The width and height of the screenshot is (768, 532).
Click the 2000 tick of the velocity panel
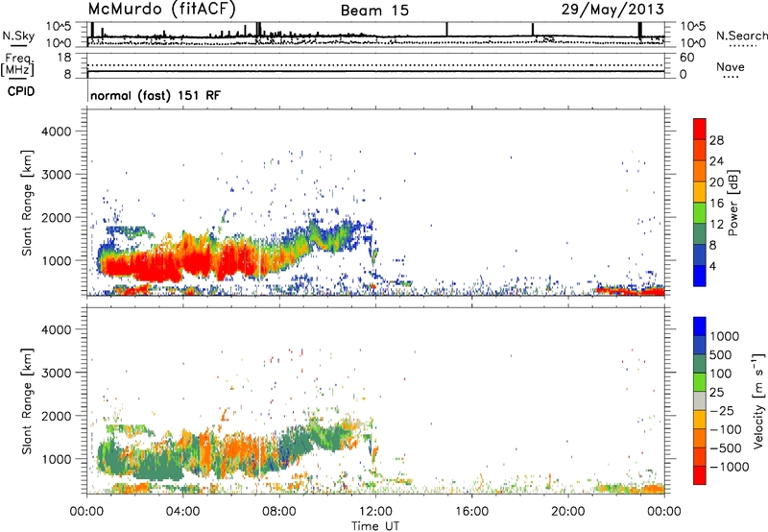pyautogui.click(x=56, y=416)
